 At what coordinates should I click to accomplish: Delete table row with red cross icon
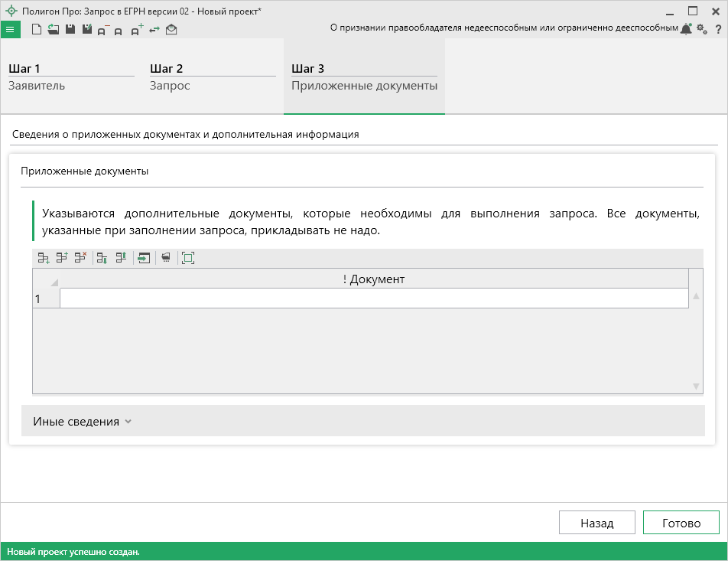(x=80, y=259)
